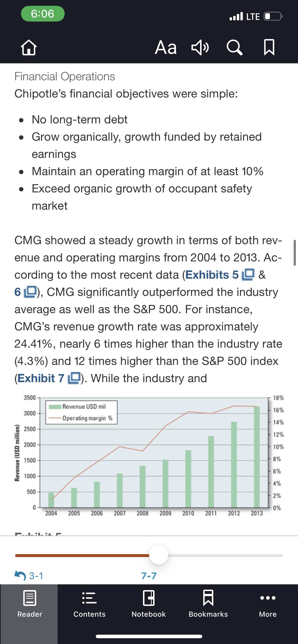This screenshot has height=644, width=298.
Task: Start read aloud with speaker icon
Action: click(x=200, y=47)
